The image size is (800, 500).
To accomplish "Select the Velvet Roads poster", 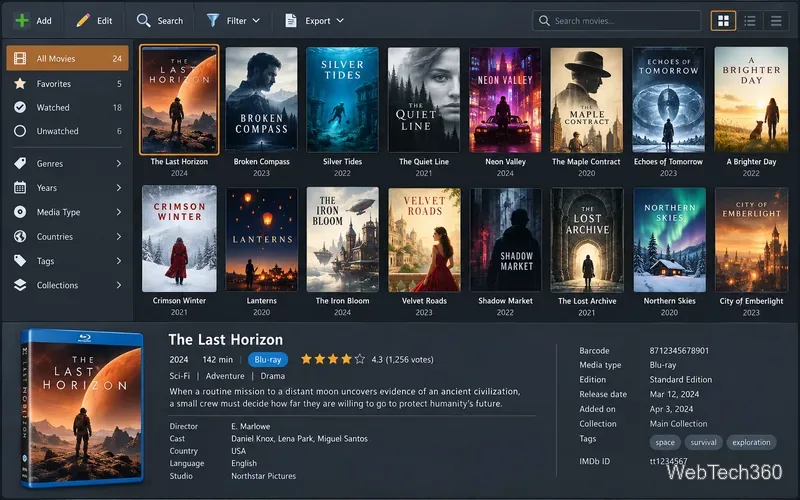I will coord(424,240).
